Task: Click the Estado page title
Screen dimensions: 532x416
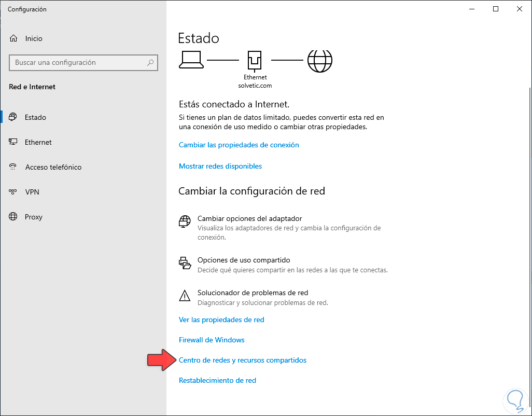Action: 199,38
